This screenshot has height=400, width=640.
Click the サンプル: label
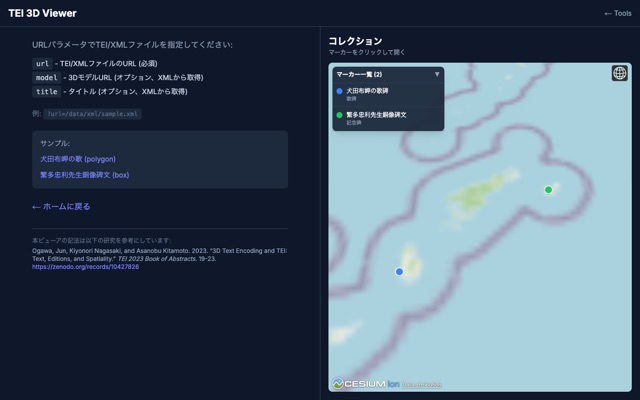click(55, 143)
